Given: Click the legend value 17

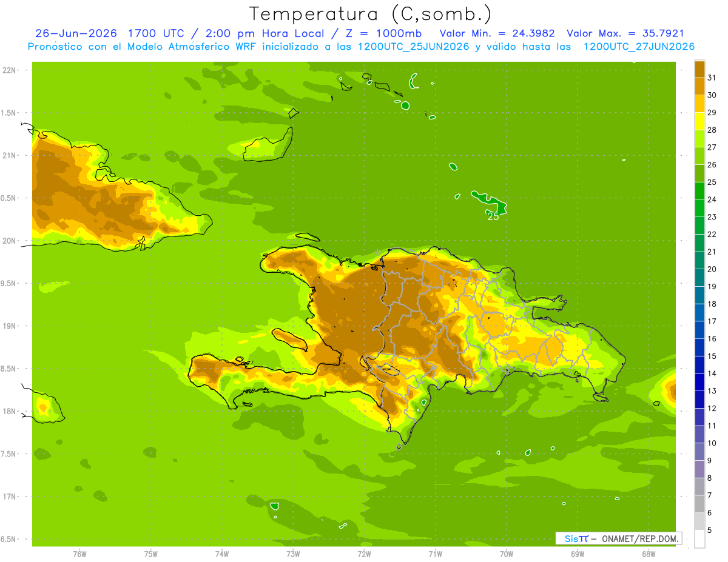Looking at the screenshot, I should pos(712,321).
